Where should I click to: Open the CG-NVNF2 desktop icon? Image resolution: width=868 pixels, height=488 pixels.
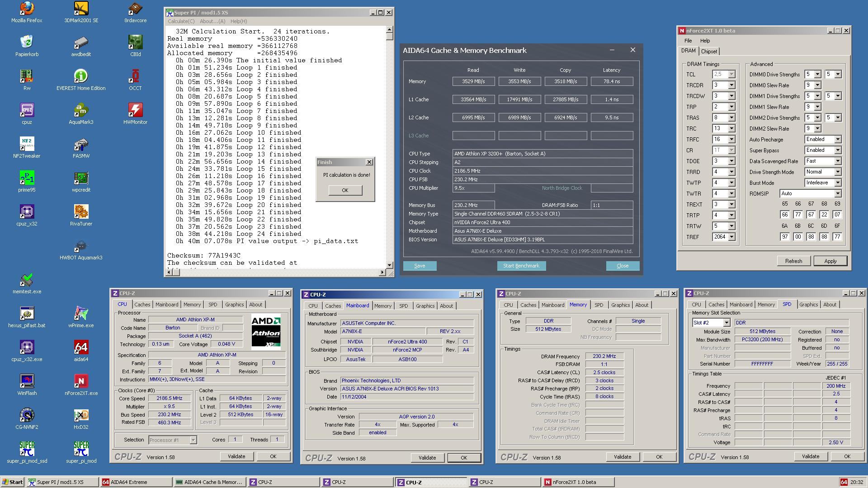(x=27, y=419)
